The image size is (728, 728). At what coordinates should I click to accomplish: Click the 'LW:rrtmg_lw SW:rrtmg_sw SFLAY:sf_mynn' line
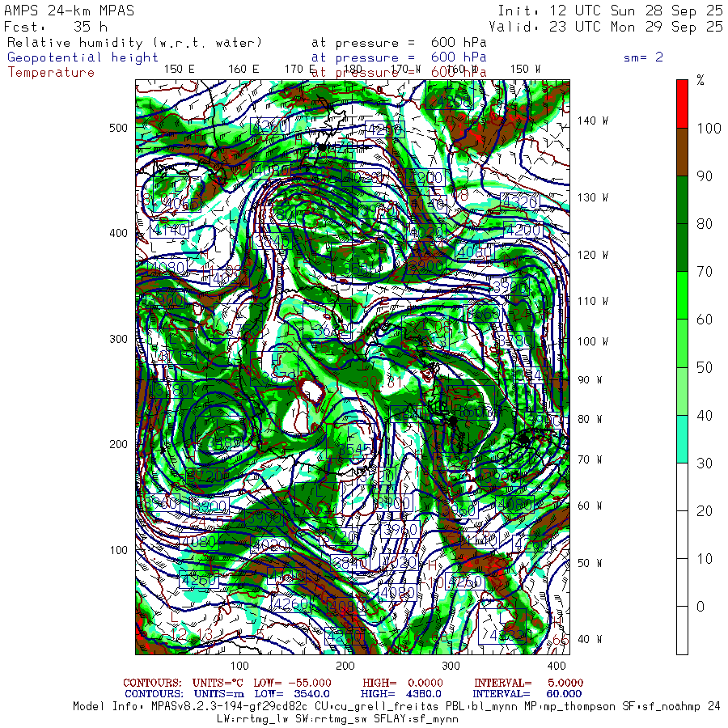pyautogui.click(x=337, y=719)
